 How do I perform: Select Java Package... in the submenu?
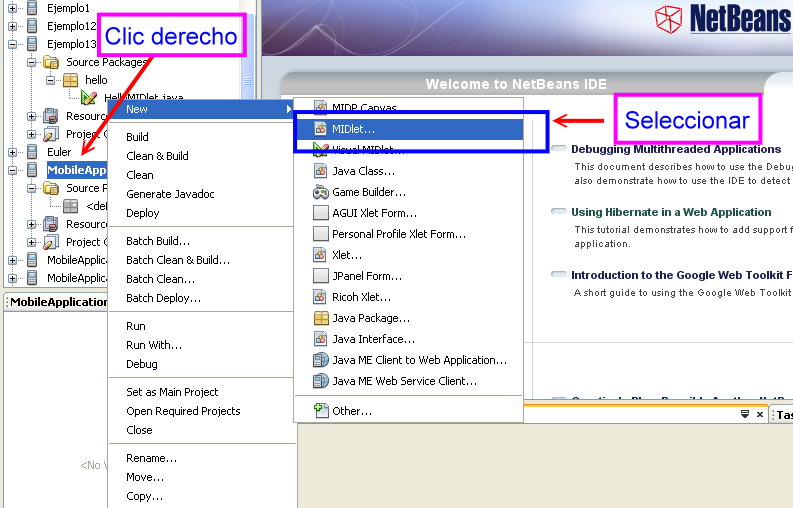tap(409, 318)
